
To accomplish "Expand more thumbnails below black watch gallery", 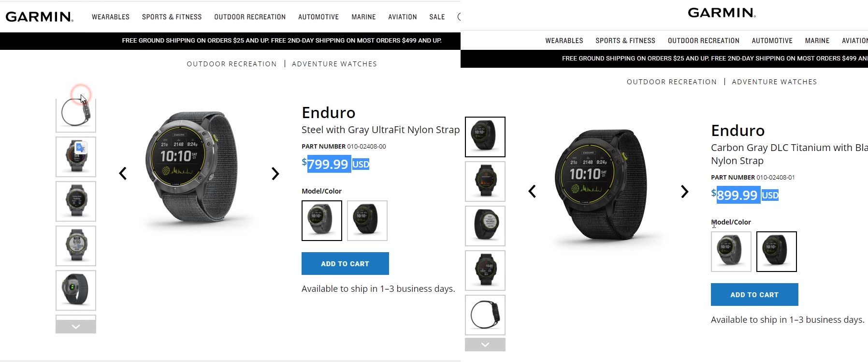I will click(x=485, y=345).
